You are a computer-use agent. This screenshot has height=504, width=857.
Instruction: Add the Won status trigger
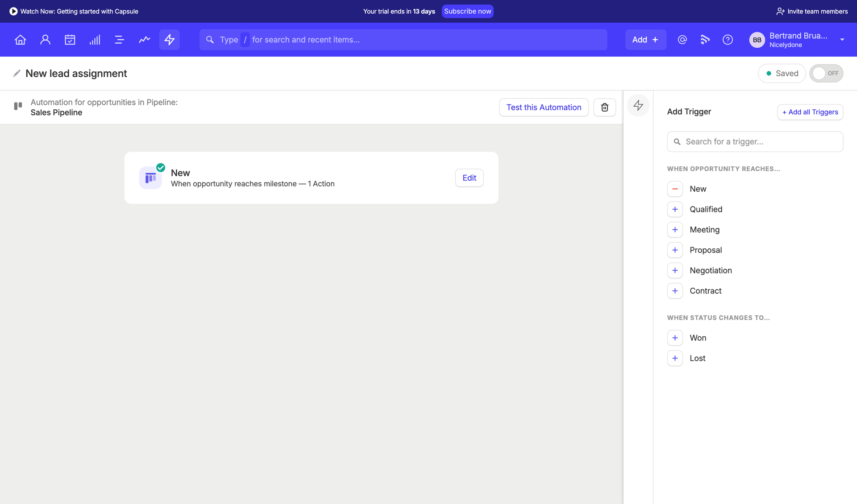click(x=675, y=338)
